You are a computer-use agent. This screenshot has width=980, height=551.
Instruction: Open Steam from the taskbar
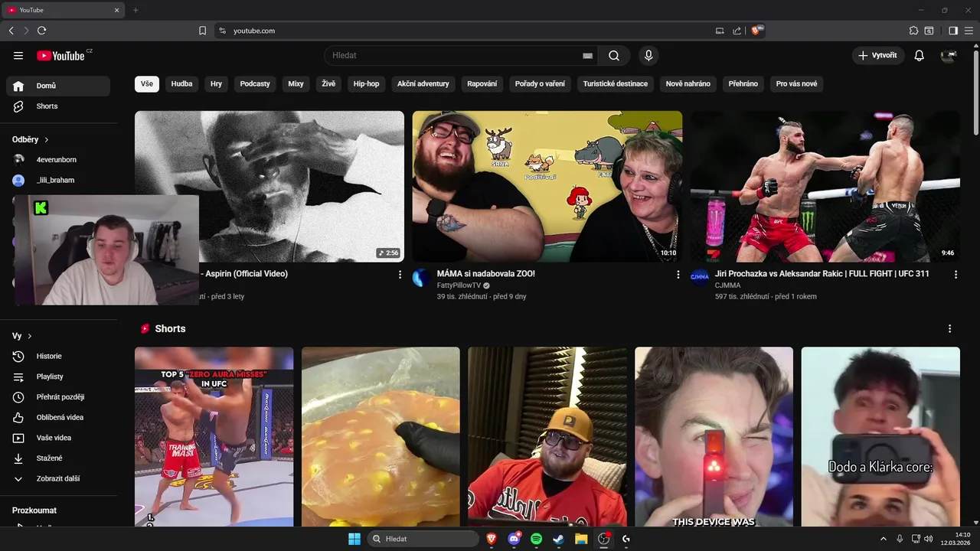[558, 539]
